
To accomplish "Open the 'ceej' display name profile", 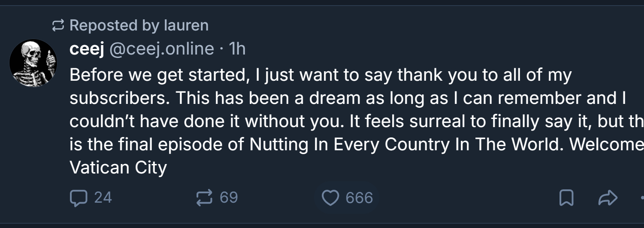I will 87,49.
